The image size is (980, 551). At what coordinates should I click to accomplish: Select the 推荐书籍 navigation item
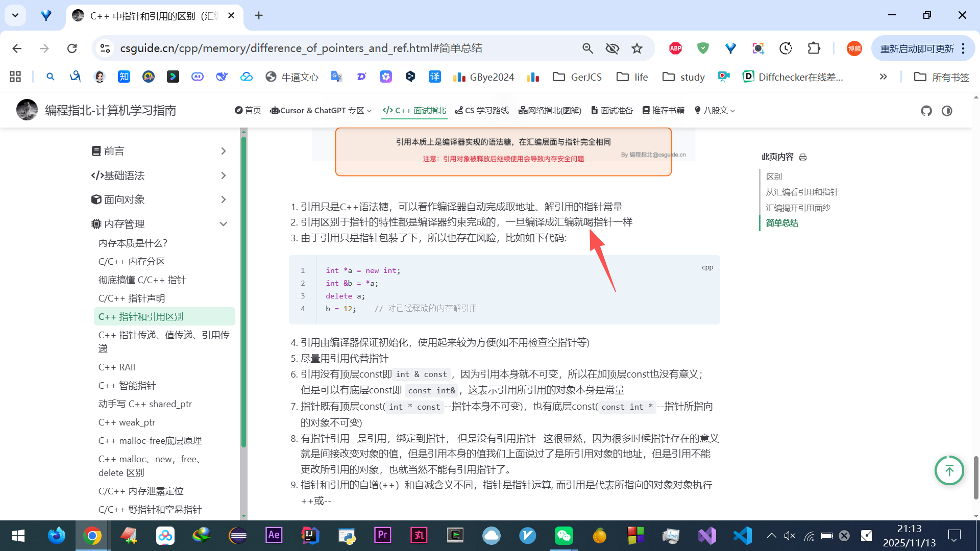[x=663, y=111]
